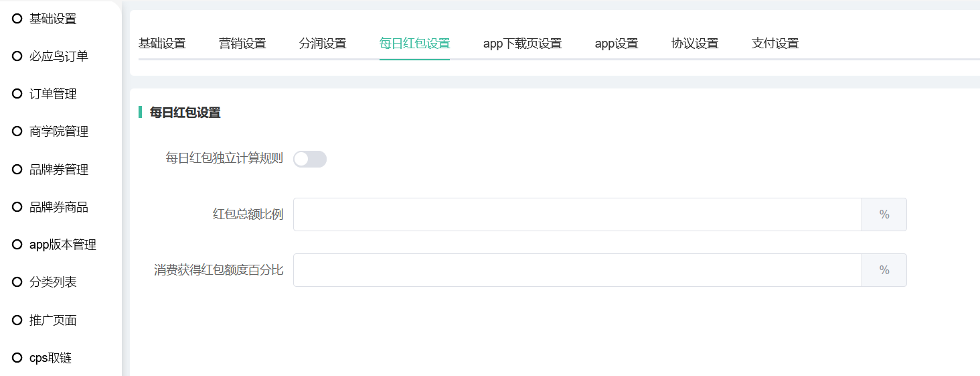Click the circle icon beside app版本管理
Screen dimensions: 980x376
point(17,245)
